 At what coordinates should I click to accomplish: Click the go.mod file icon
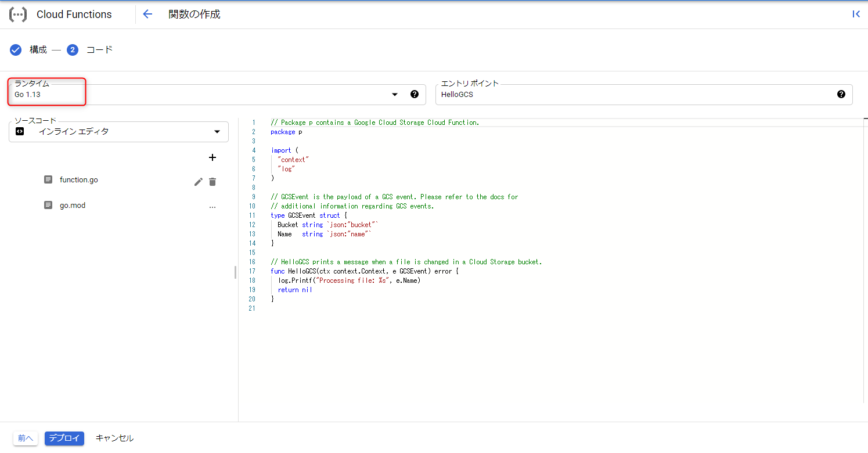[48, 205]
